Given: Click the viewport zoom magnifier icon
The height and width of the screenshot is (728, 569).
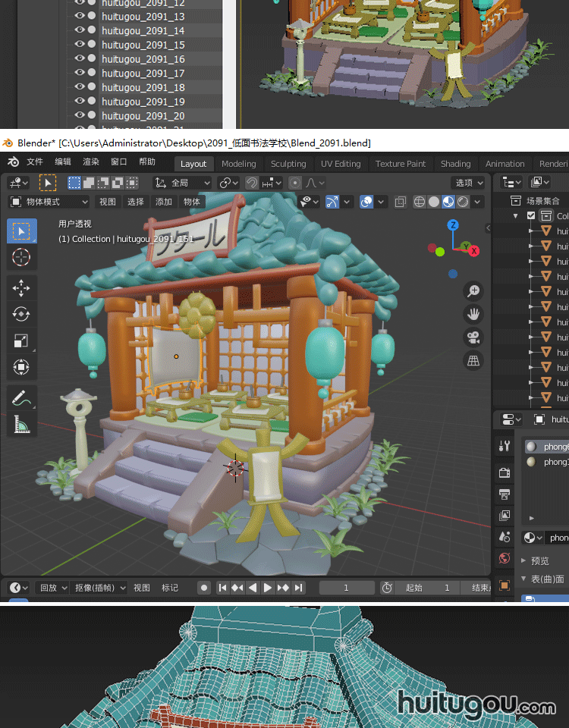Looking at the screenshot, I should click(473, 291).
